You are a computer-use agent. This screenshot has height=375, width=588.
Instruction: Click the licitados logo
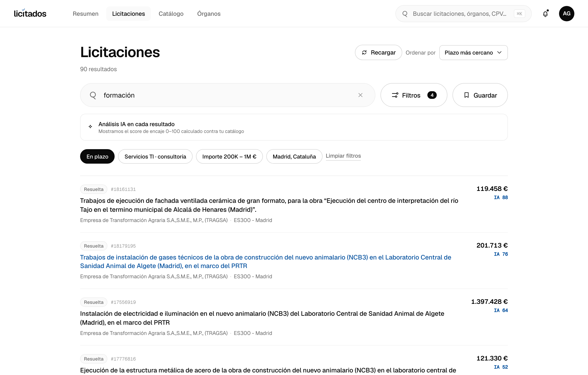pos(30,14)
